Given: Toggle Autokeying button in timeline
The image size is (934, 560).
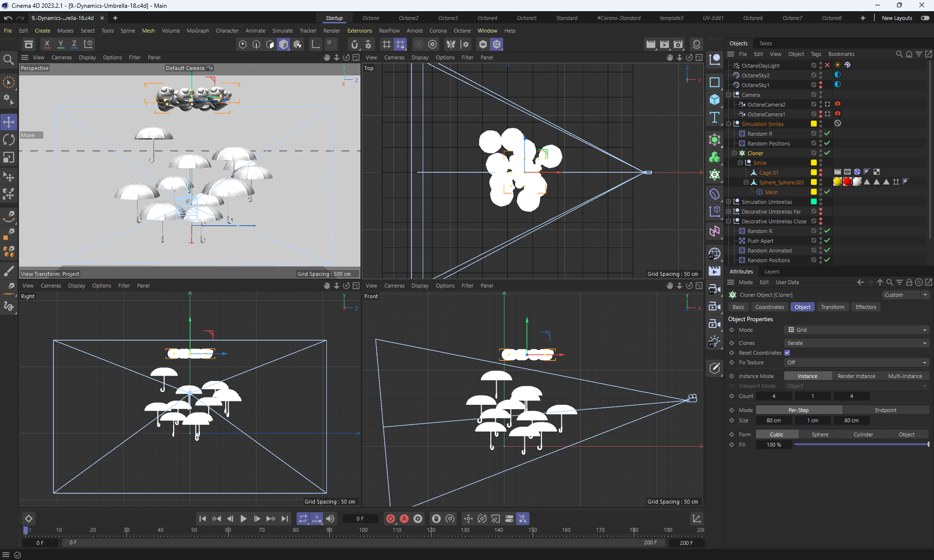Looking at the screenshot, I should (404, 519).
